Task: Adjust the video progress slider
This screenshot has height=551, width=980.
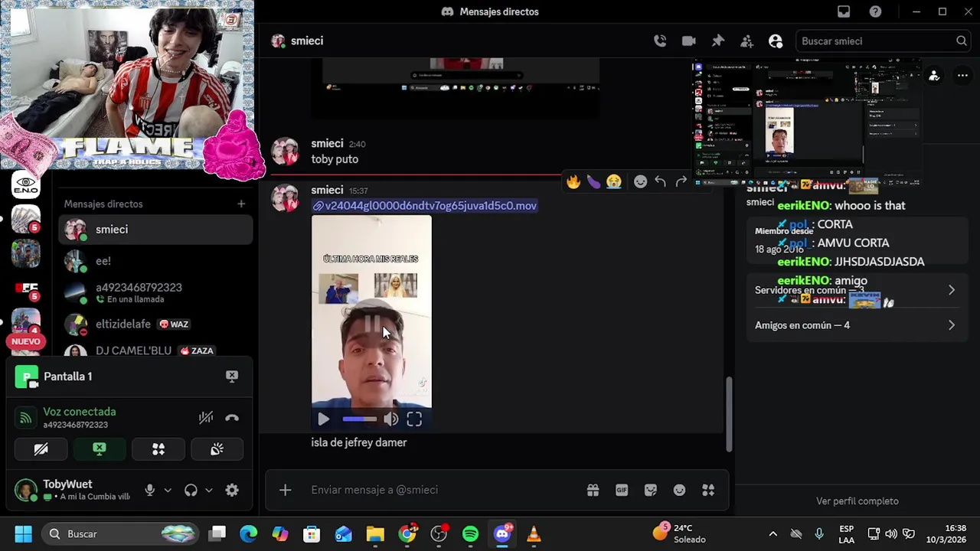Action: click(x=359, y=419)
